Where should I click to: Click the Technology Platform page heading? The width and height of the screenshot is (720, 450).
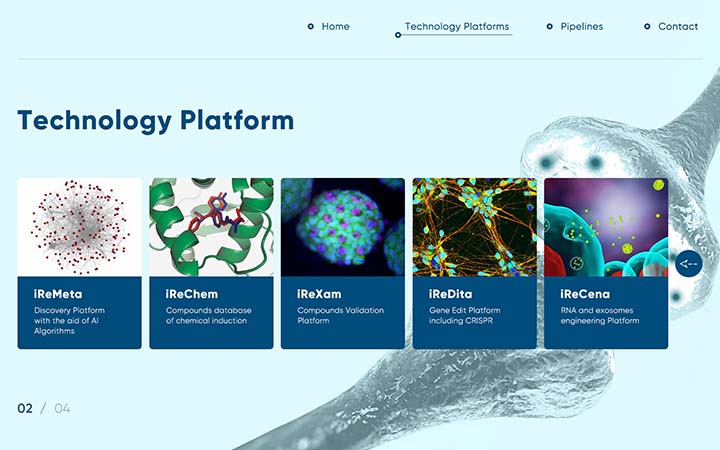click(156, 121)
